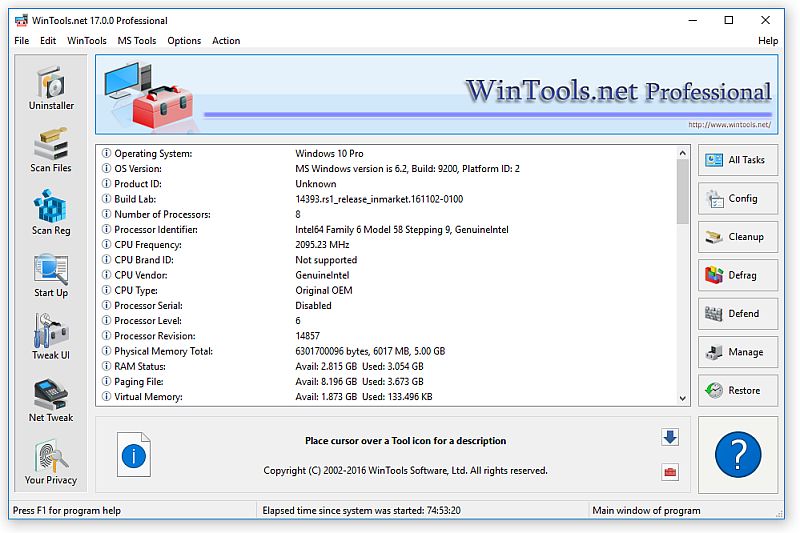This screenshot has width=800, height=533.
Task: Open the Uninstaller tool
Action: (51, 87)
